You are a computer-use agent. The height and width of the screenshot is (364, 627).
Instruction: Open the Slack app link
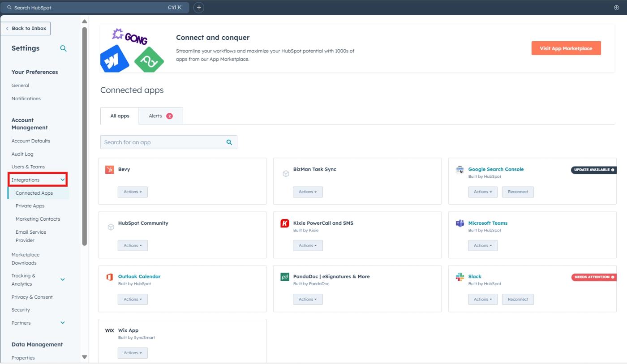[475, 277]
